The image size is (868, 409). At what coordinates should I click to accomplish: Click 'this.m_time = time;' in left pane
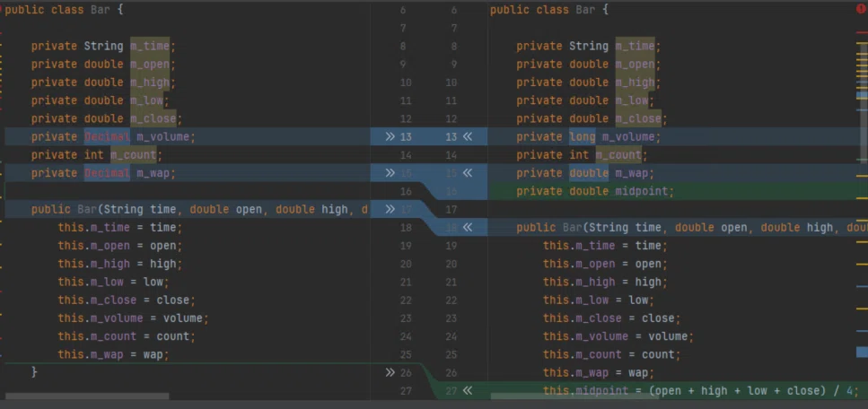click(x=120, y=228)
